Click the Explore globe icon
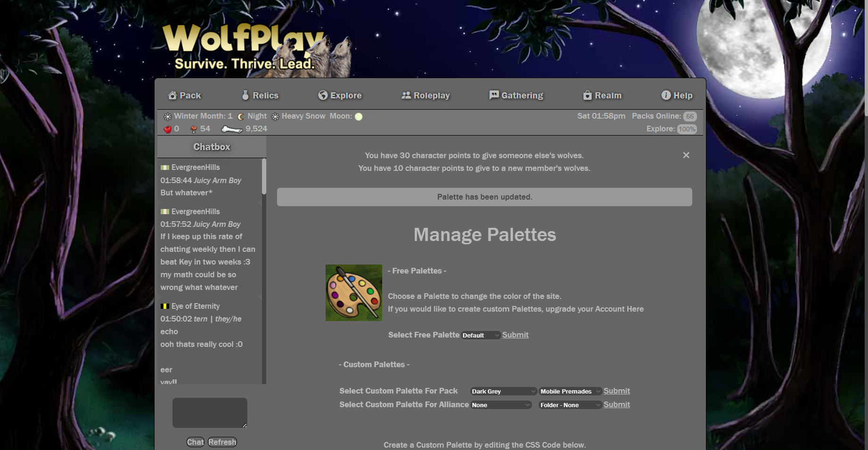 pyautogui.click(x=323, y=96)
